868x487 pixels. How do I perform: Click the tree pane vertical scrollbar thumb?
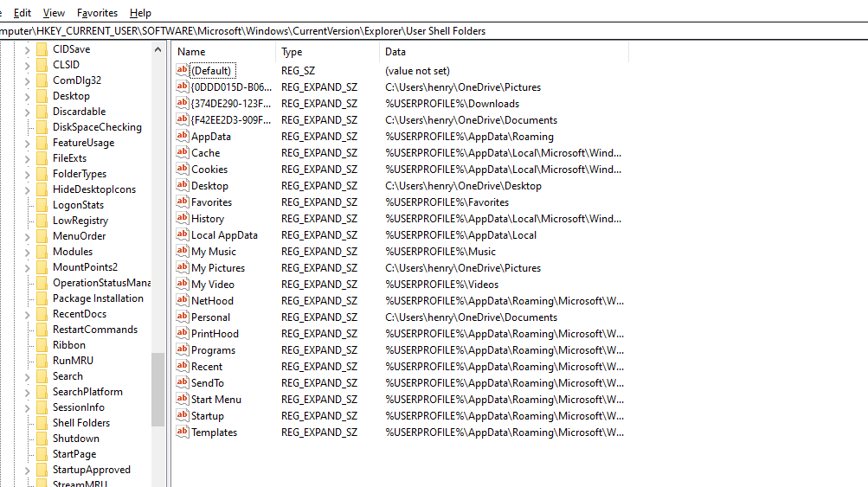158,389
